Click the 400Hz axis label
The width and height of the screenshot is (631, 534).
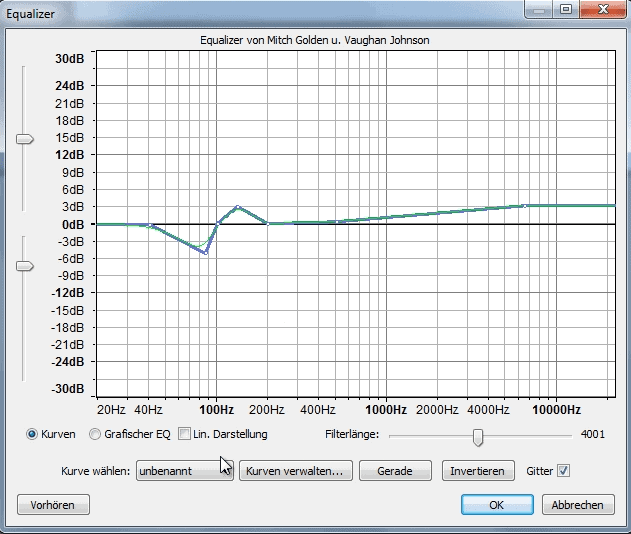pos(318,410)
